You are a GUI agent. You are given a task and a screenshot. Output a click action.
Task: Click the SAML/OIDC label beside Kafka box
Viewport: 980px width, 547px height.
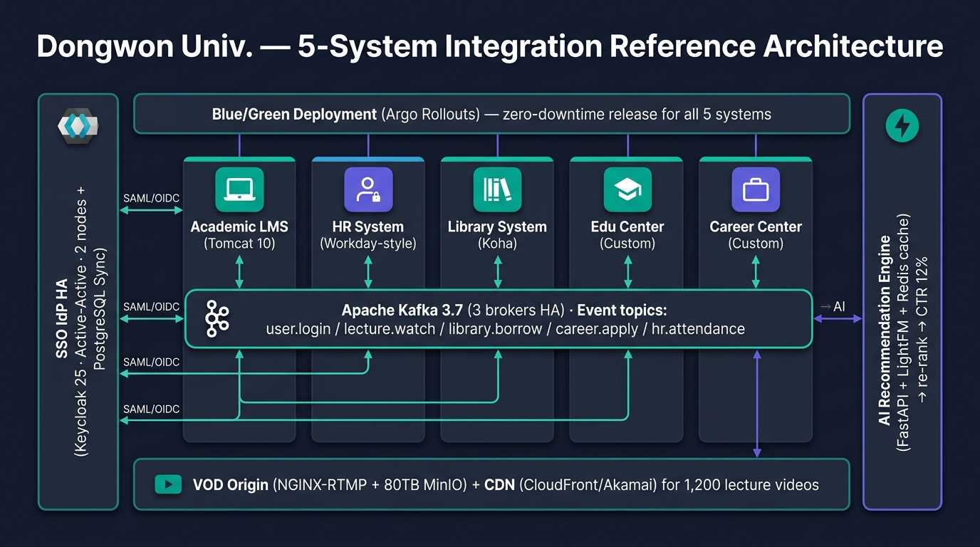tap(151, 306)
